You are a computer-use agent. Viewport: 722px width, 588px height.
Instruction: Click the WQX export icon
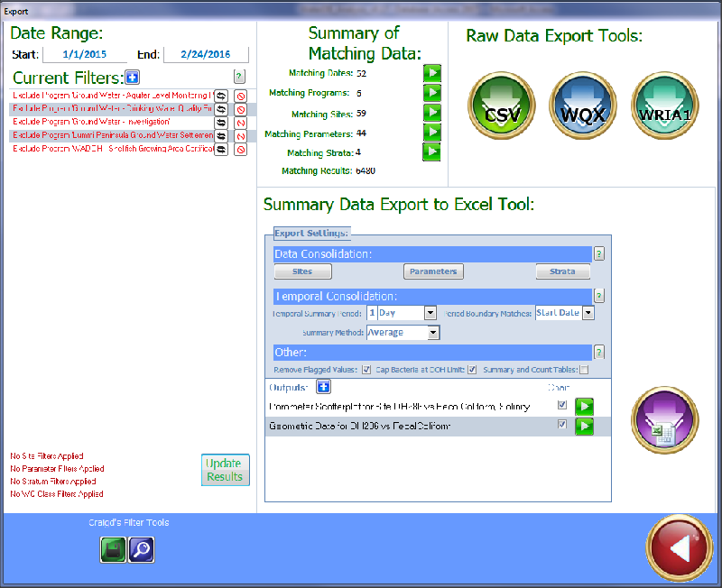583,106
